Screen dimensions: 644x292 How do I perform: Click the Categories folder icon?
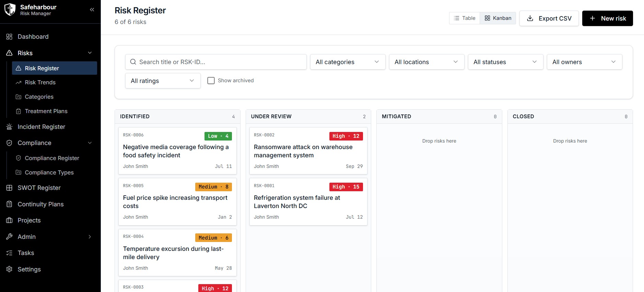pyautogui.click(x=19, y=97)
